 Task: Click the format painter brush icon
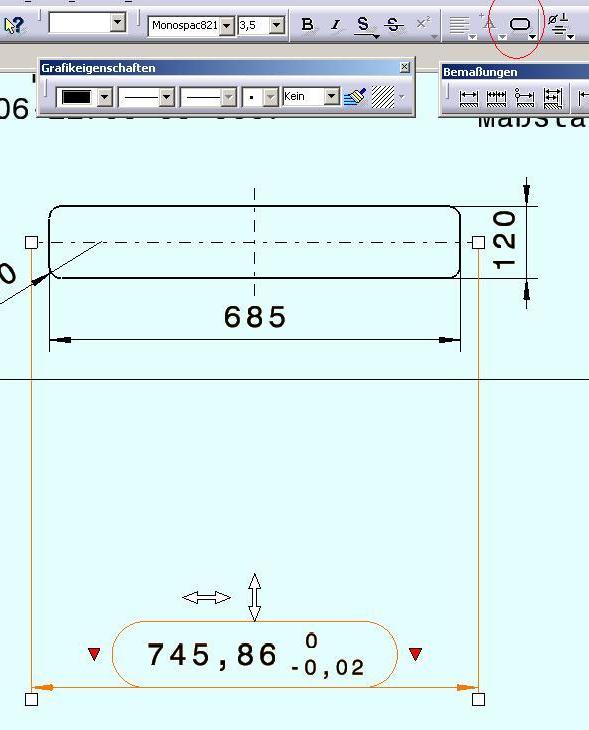click(355, 97)
